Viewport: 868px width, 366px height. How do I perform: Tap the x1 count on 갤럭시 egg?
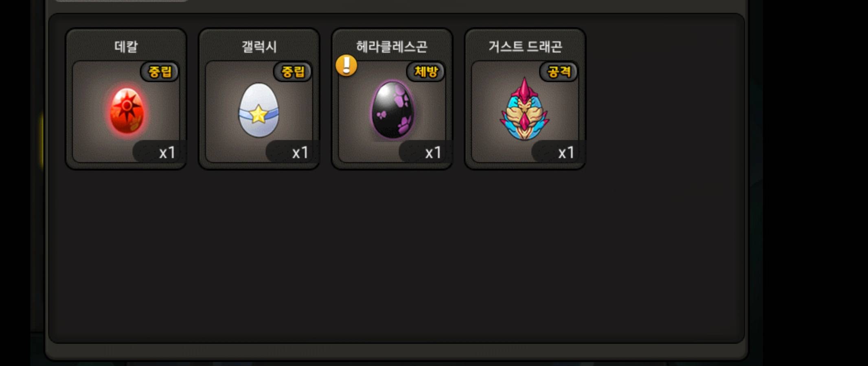pyautogui.click(x=300, y=152)
